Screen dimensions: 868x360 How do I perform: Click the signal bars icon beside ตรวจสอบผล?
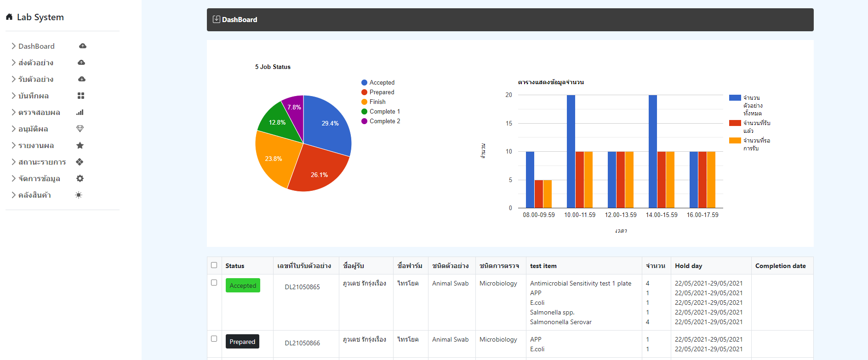(80, 112)
